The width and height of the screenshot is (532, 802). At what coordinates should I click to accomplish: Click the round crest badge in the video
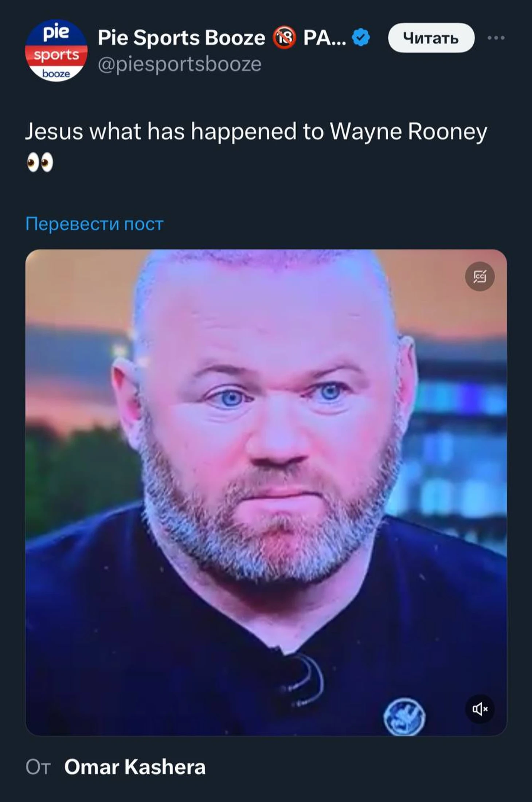point(404,716)
